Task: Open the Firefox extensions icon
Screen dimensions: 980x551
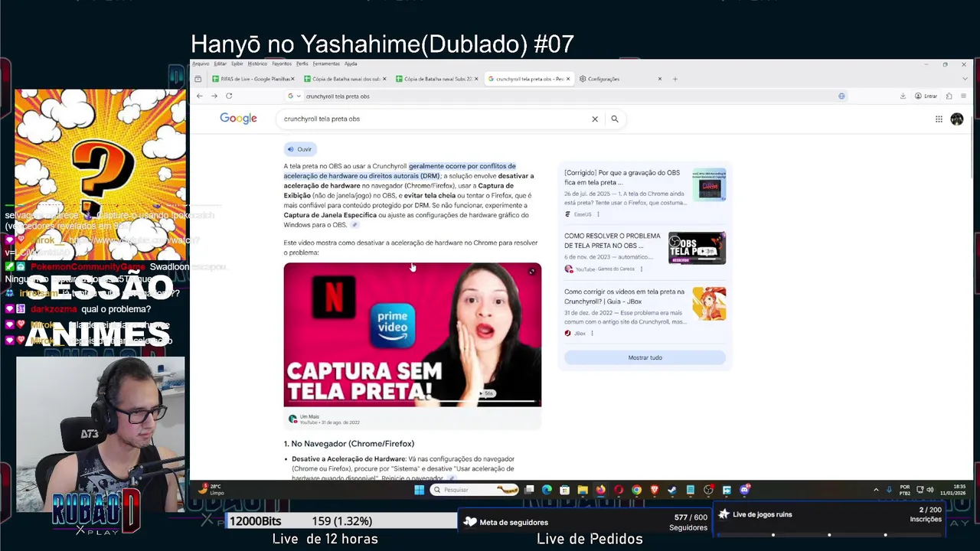Action: click(949, 96)
